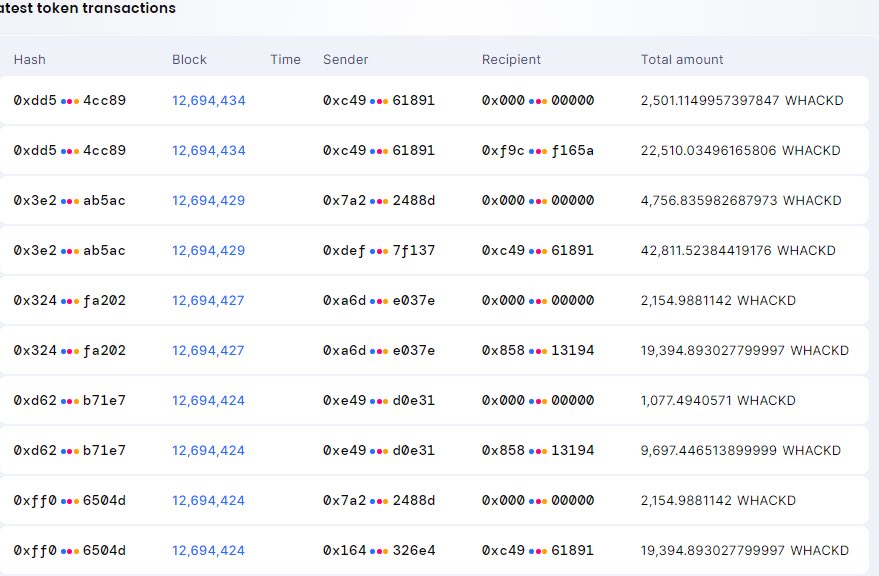Open hash 0x324…fa202 in the 2,154.9881142 row
Screen dimensions: 879x576
70,301
